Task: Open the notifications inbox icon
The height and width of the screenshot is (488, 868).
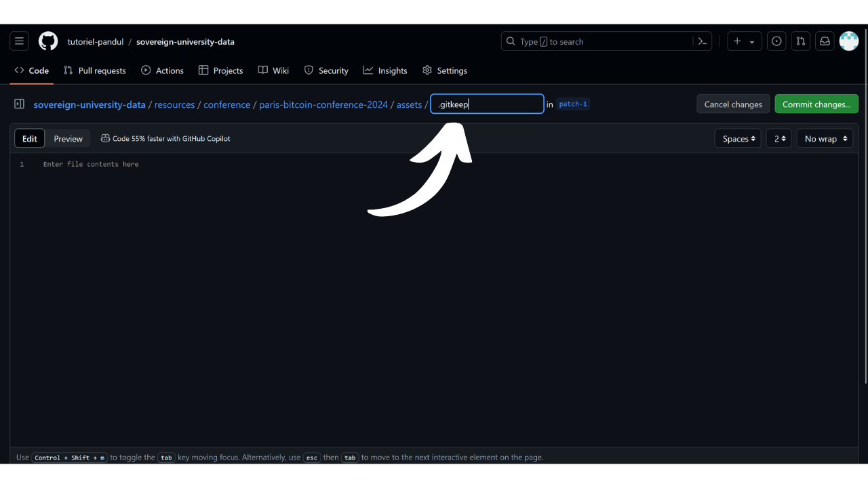Action: (x=825, y=41)
